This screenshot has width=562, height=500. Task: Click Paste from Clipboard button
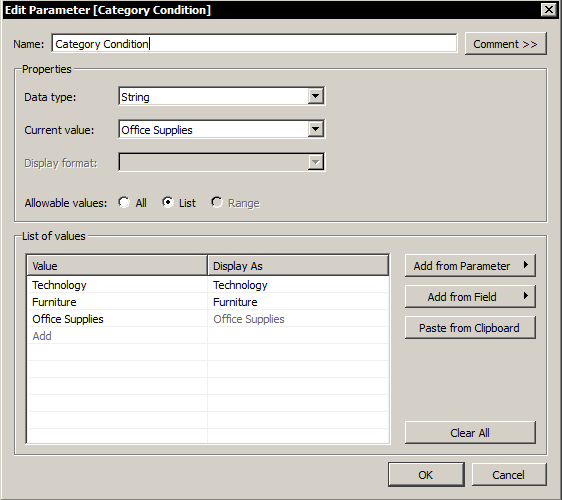[470, 328]
